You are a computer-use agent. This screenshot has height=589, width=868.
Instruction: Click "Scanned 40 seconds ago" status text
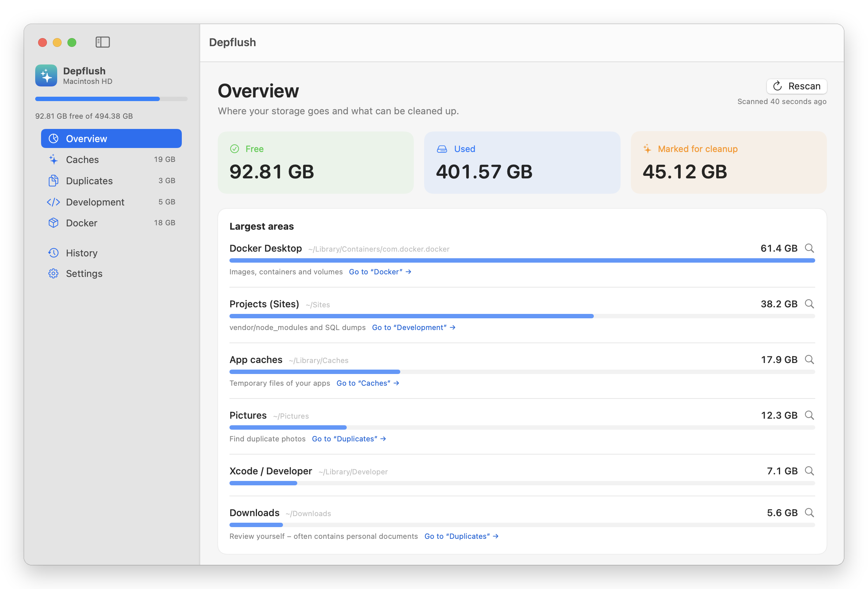782,101
